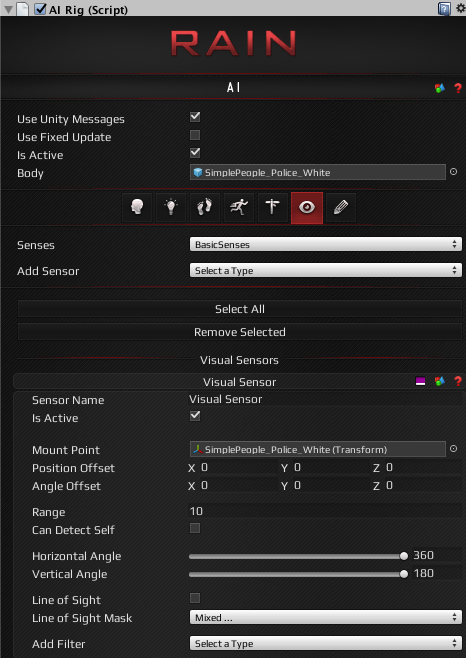Click the Body object picker circle

click(x=453, y=171)
